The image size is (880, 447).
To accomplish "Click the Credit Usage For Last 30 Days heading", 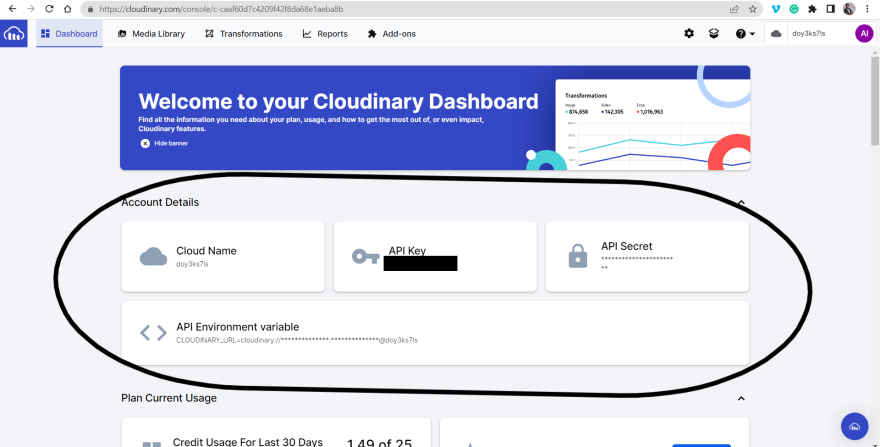I will [248, 442].
